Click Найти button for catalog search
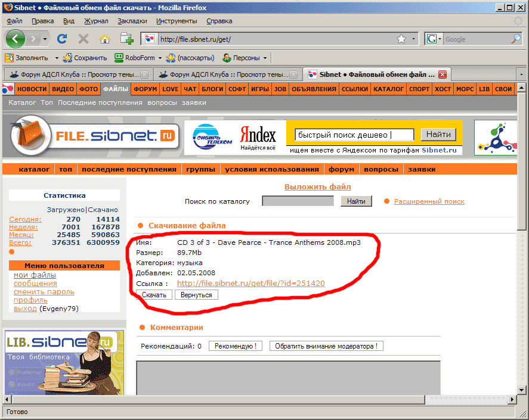Viewport: 529px width, 420px height. coord(356,201)
